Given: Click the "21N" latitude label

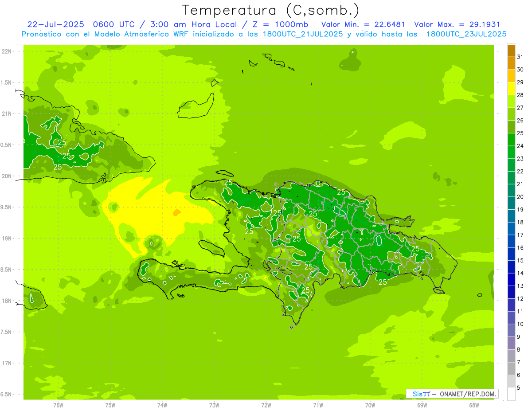Looking at the screenshot, I should pyautogui.click(x=7, y=114).
